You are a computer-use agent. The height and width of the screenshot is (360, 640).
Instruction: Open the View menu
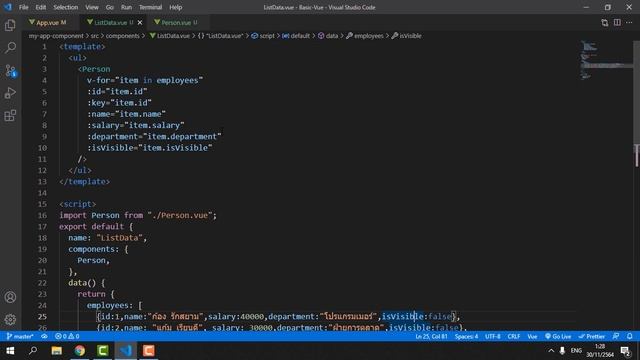click(x=91, y=7)
